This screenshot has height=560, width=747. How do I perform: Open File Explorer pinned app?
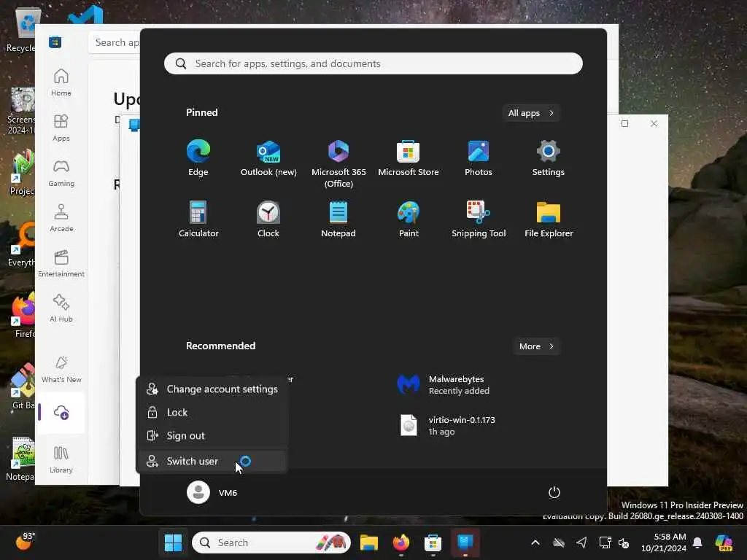[549, 219]
